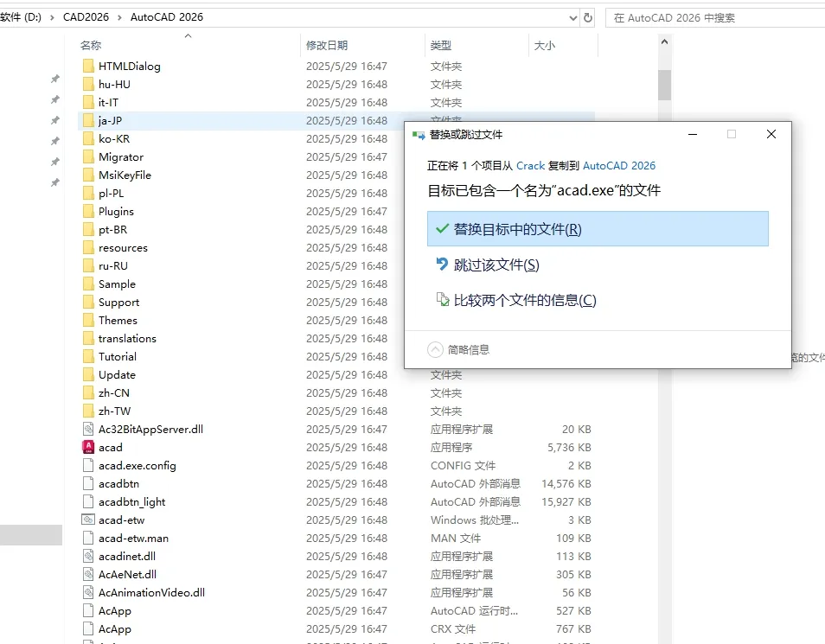The image size is (825, 644).
Task: Expand chevron after CAD2026 in breadcrumb
Action: 119,17
